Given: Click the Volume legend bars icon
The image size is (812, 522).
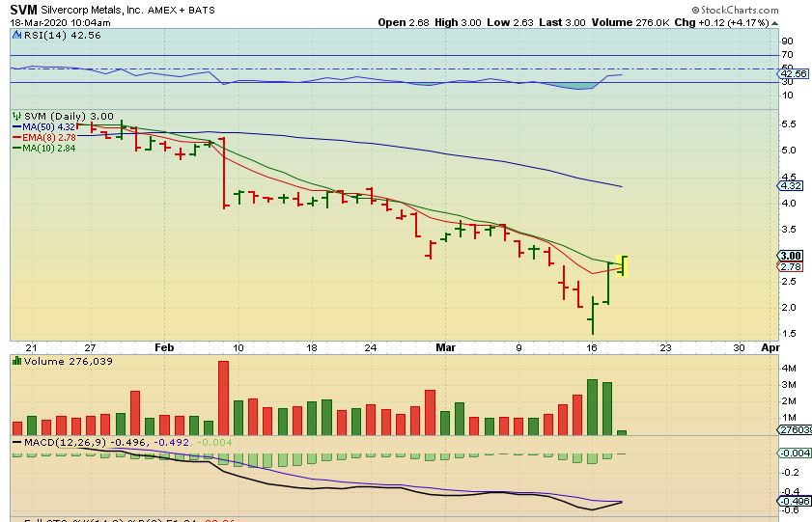Looking at the screenshot, I should [x=17, y=361].
